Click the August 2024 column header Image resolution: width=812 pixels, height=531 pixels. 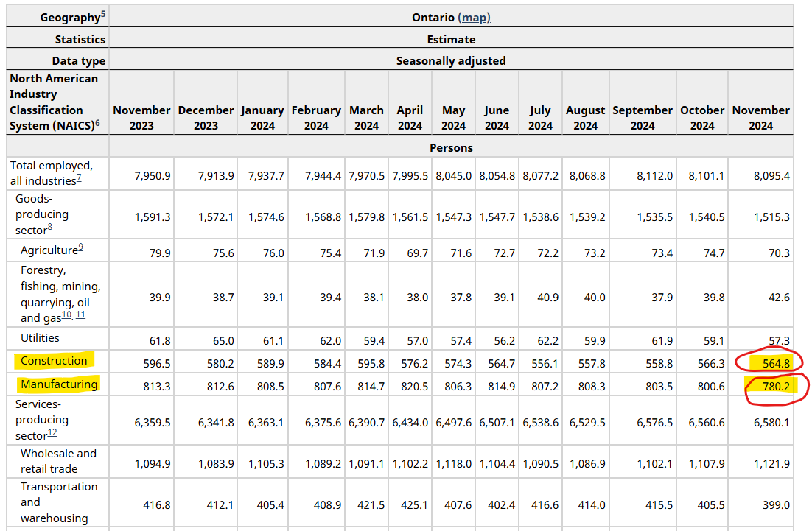[x=586, y=118]
